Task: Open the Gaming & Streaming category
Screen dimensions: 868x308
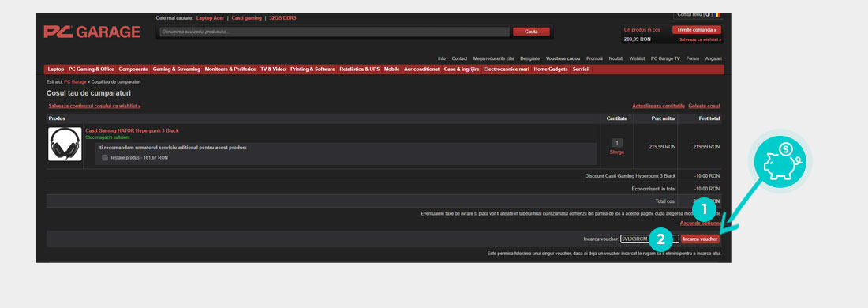Action: click(x=177, y=69)
